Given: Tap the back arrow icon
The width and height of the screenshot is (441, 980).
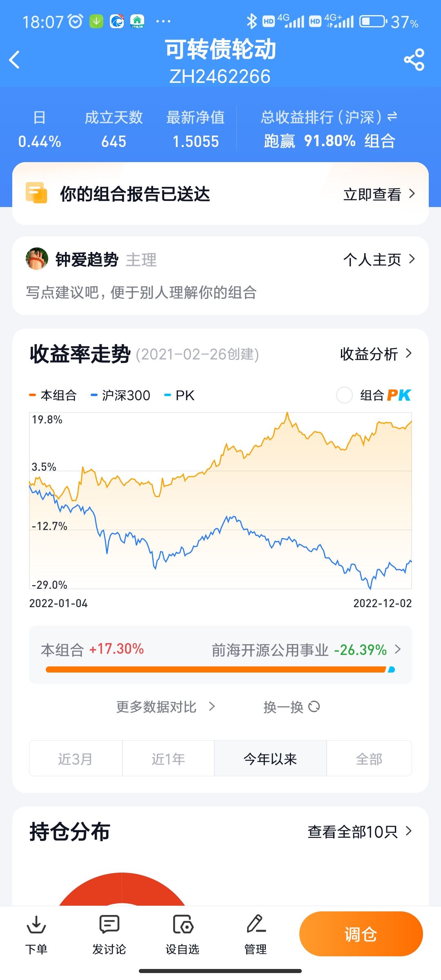Looking at the screenshot, I should 15,60.
